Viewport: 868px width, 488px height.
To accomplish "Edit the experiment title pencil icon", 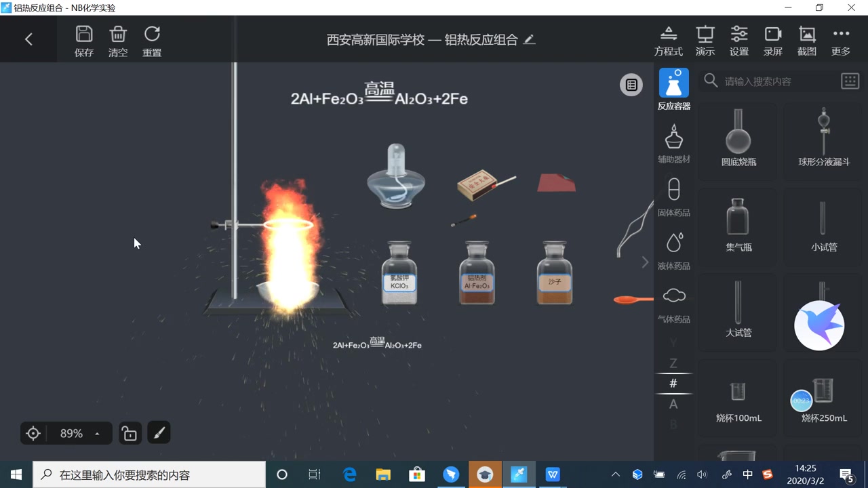I will pyautogui.click(x=530, y=39).
